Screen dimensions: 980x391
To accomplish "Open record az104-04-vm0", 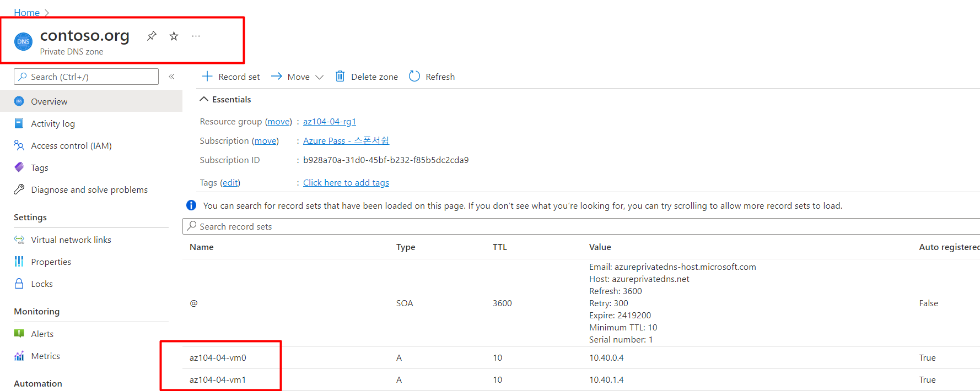I will click(x=218, y=357).
